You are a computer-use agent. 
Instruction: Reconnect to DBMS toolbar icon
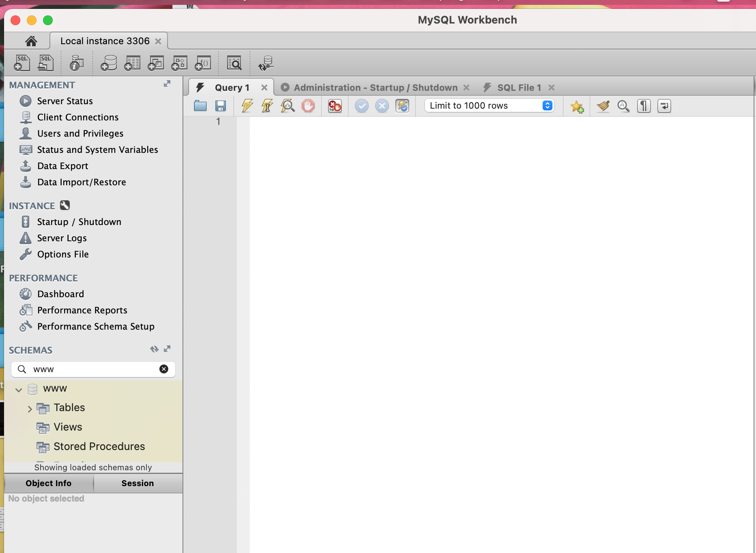tap(266, 63)
